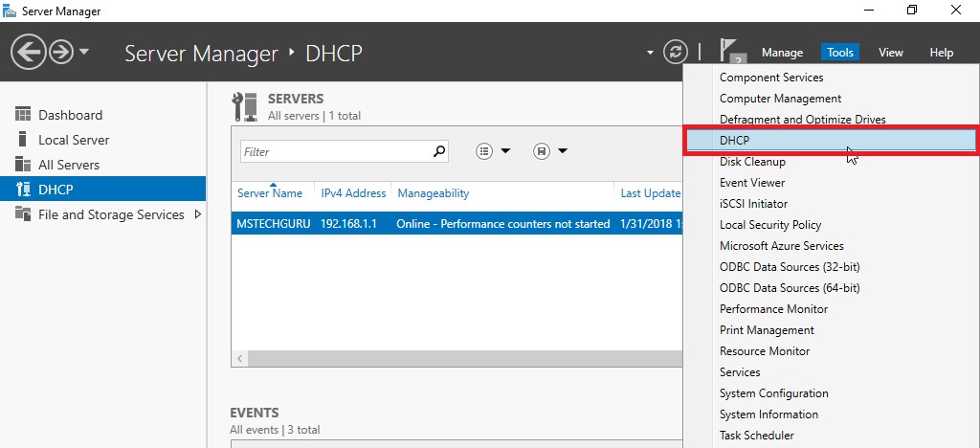Viewport: 980px width, 448px height.
Task: Choose Microsoft Azure Services menu item
Action: (781, 246)
